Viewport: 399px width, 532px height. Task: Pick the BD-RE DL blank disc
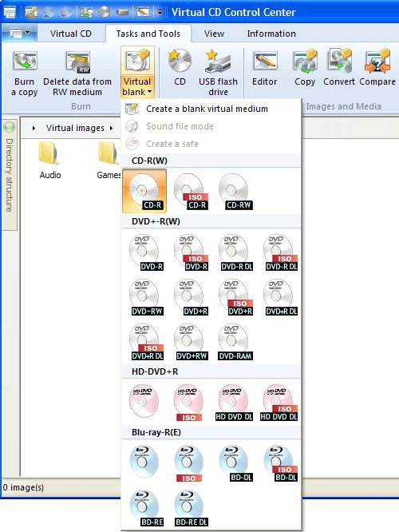(x=191, y=508)
